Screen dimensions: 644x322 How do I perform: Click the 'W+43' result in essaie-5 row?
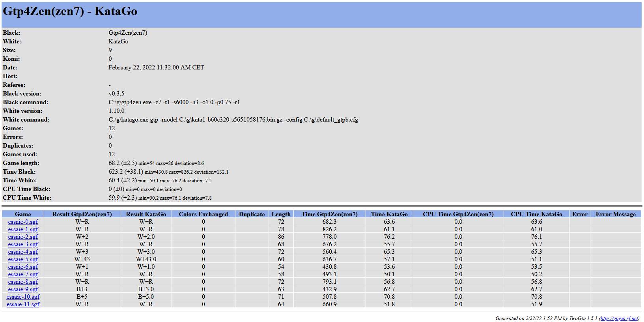pyautogui.click(x=82, y=259)
